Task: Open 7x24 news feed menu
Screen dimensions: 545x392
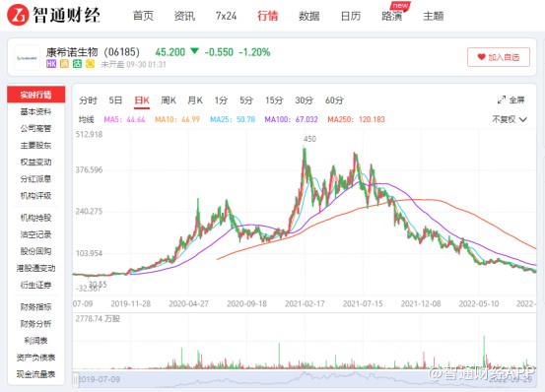Action: [226, 16]
